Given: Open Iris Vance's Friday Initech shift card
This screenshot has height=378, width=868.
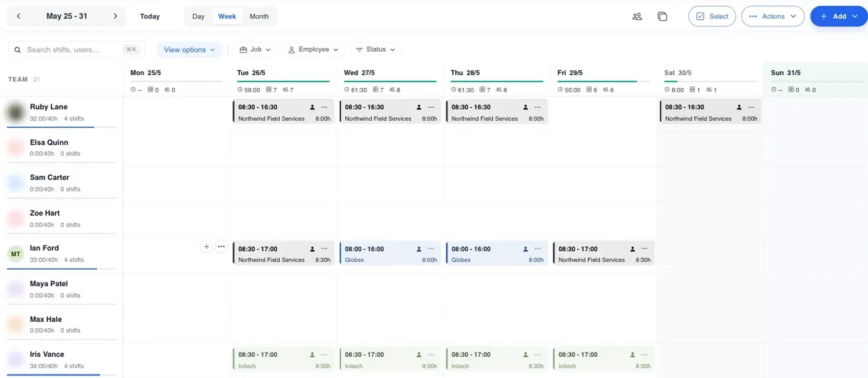Looking at the screenshot, I should coord(604,360).
